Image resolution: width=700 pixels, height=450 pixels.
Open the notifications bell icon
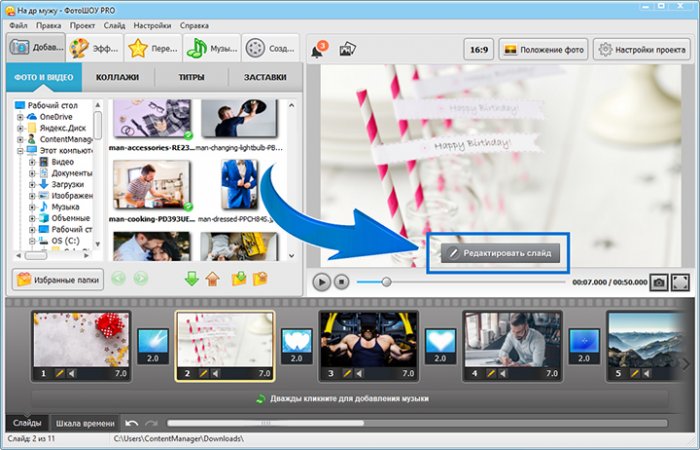(319, 49)
